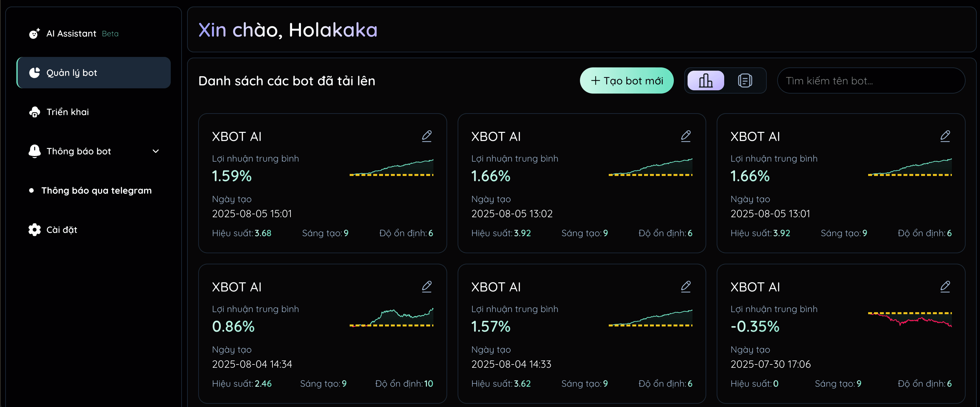Click profit sparkline of 0.86% bot
The image size is (980, 407).
(391, 317)
